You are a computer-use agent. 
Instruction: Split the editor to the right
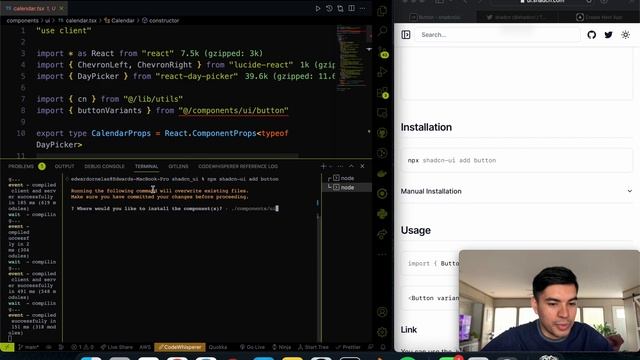351,8
